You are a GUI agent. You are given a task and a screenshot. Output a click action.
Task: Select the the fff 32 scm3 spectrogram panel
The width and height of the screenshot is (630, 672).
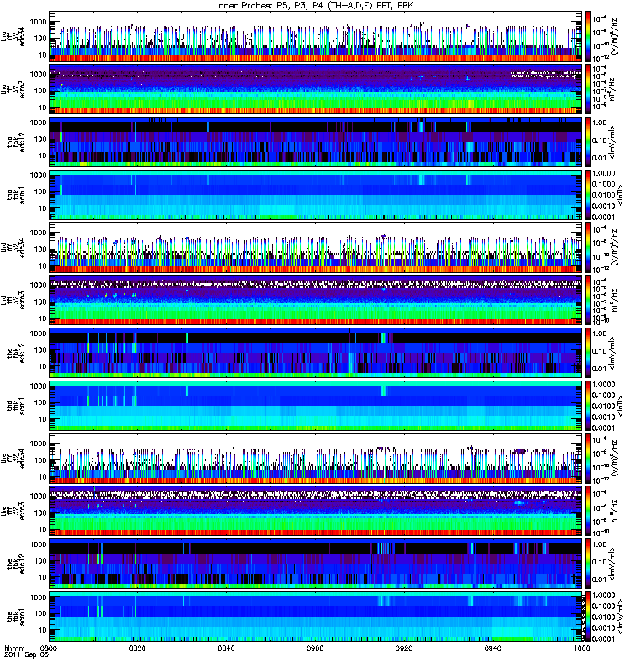[x=316, y=512]
